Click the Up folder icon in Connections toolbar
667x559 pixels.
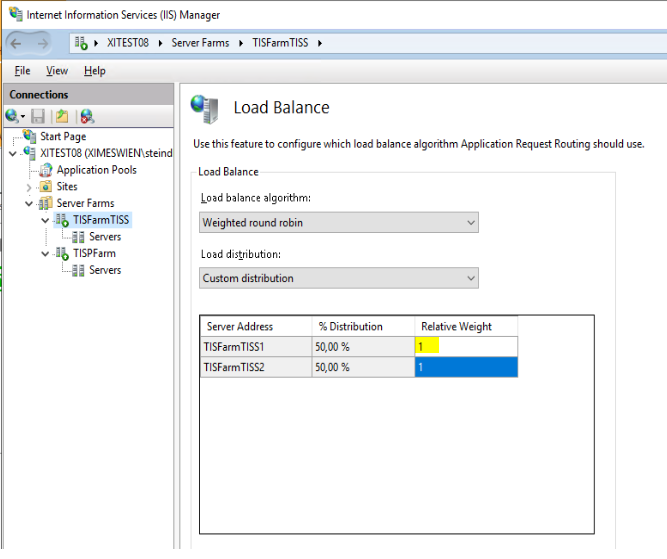pyautogui.click(x=62, y=116)
